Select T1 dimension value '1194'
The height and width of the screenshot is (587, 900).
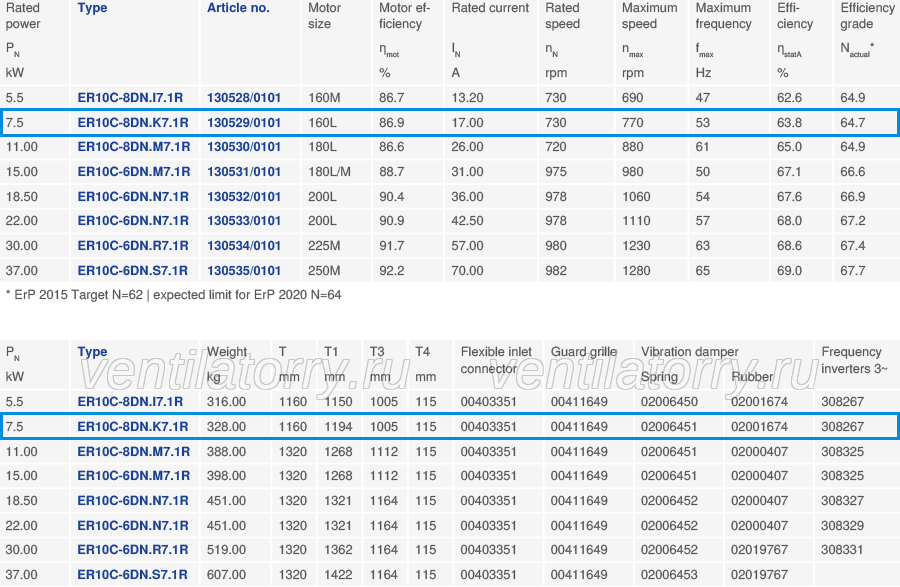[338, 426]
